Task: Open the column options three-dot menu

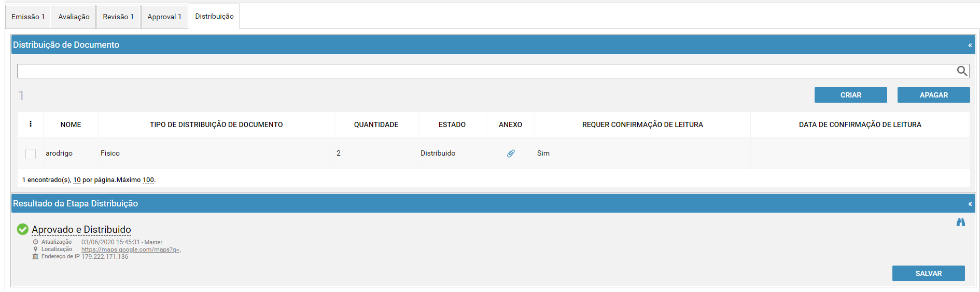Action: 31,124
